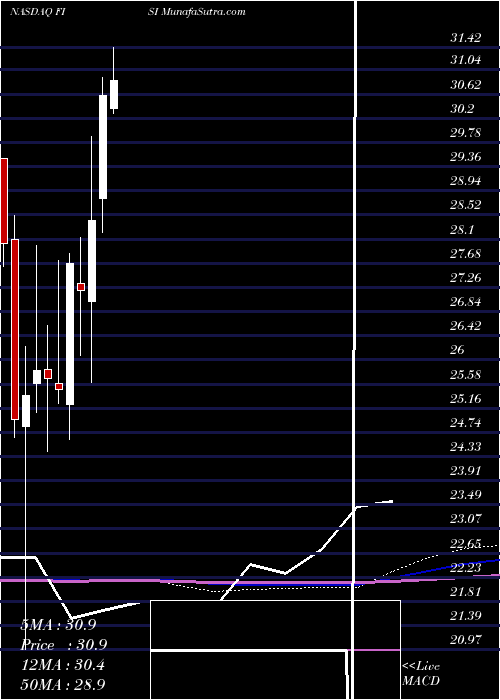The height and width of the screenshot is (700, 500).
Task: Click the 'NASDAQ FI' ticker label
Action: pyautogui.click(x=38, y=12)
